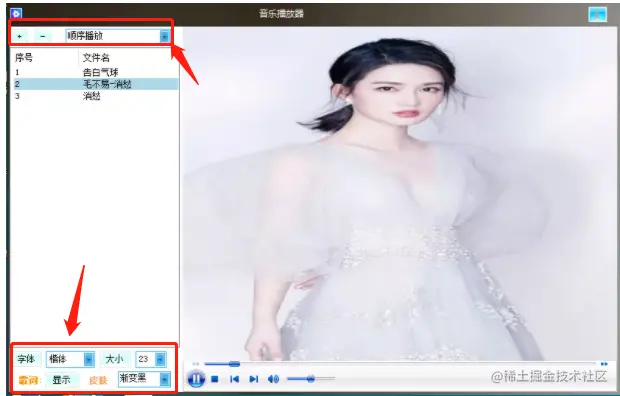Viewport: 620px width, 396px height.
Task: Click the 大小 label
Action: [x=114, y=359]
